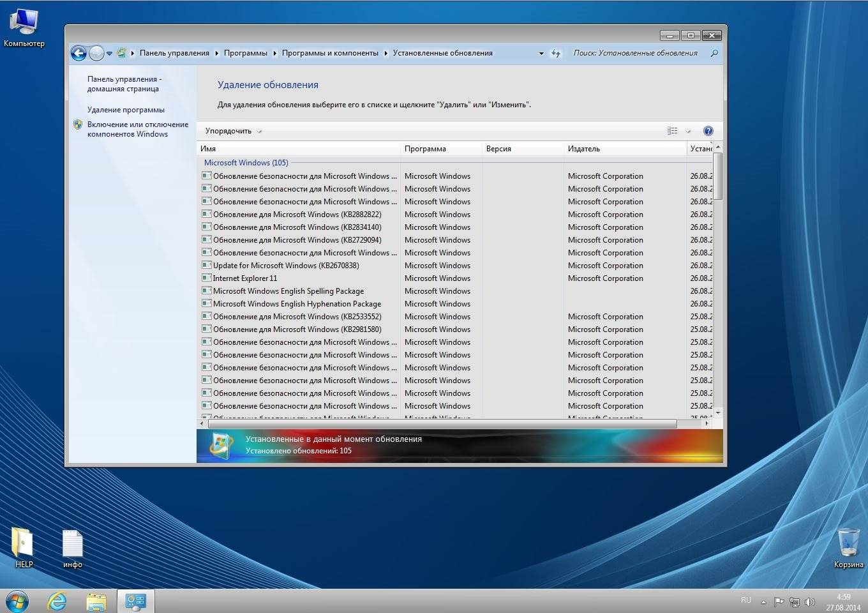Click the horizontal scrollbar right arrow
This screenshot has height=613, width=868.
(707, 423)
